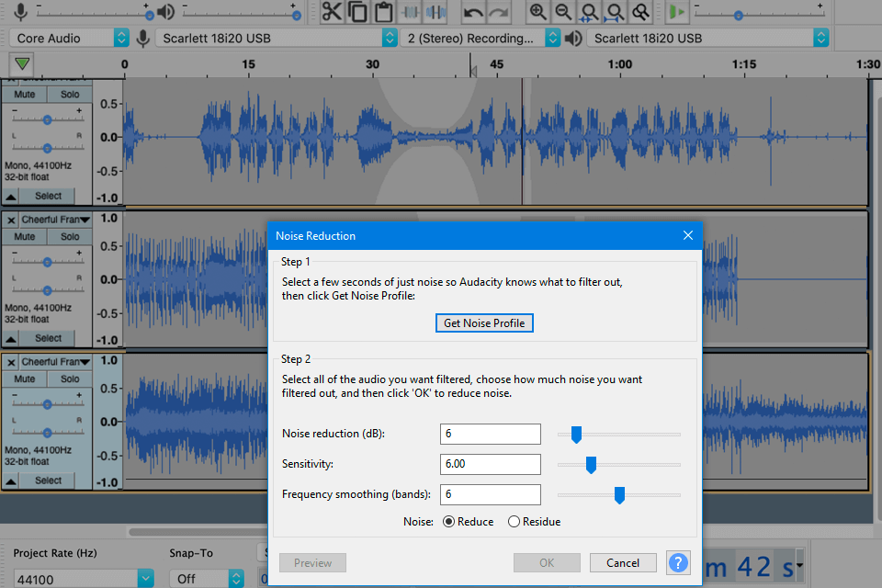Click the Silence audio selection icon
This screenshot has width=882, height=588.
pos(435,11)
